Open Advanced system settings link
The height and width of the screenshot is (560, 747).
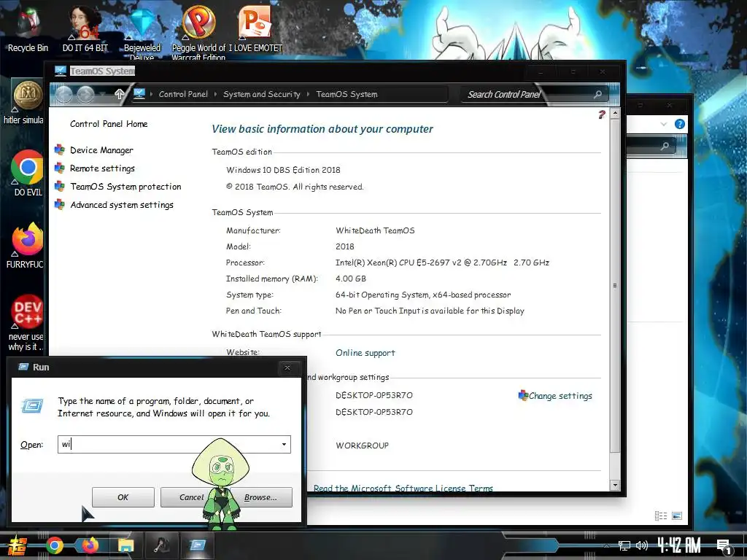122,205
